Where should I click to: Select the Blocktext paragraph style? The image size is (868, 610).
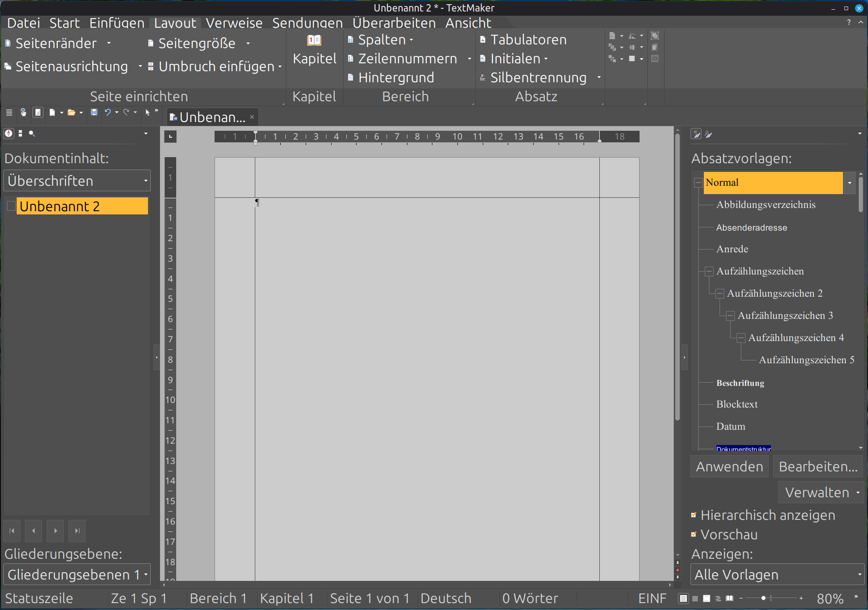737,404
